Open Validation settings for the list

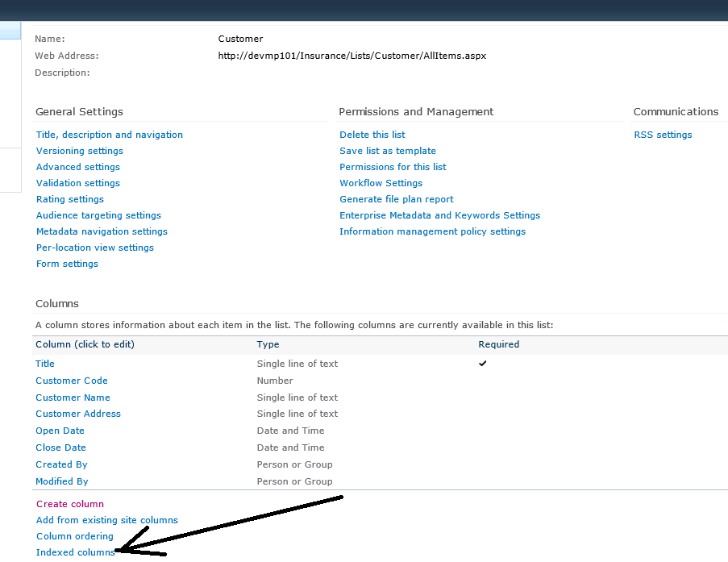pos(77,183)
